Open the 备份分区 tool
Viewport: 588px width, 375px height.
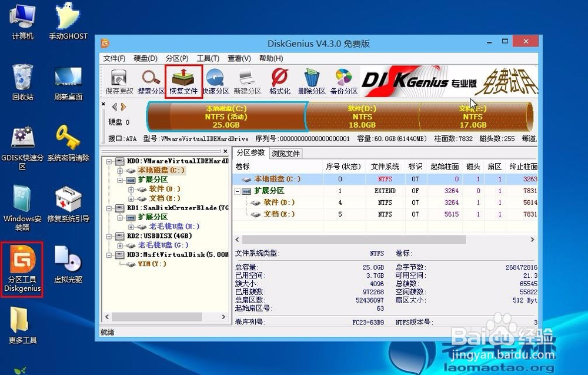[x=344, y=82]
